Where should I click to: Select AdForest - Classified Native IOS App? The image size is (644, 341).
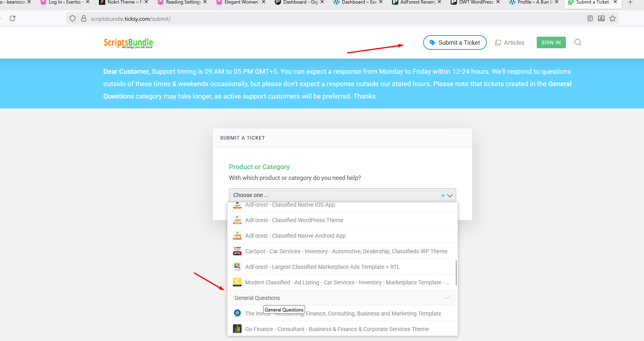(x=342, y=205)
